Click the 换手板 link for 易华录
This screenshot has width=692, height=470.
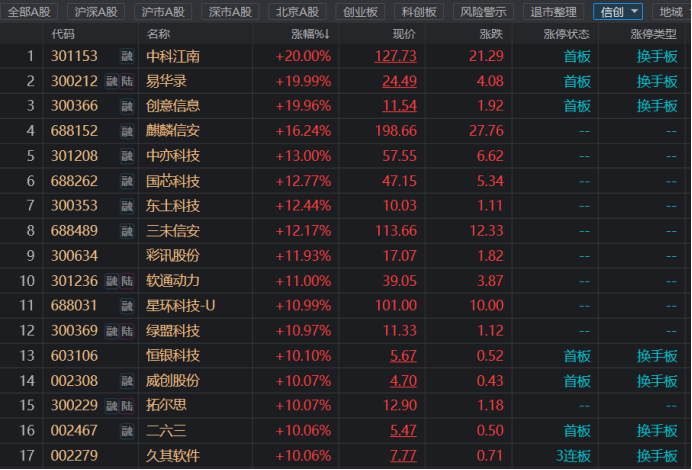(x=657, y=81)
